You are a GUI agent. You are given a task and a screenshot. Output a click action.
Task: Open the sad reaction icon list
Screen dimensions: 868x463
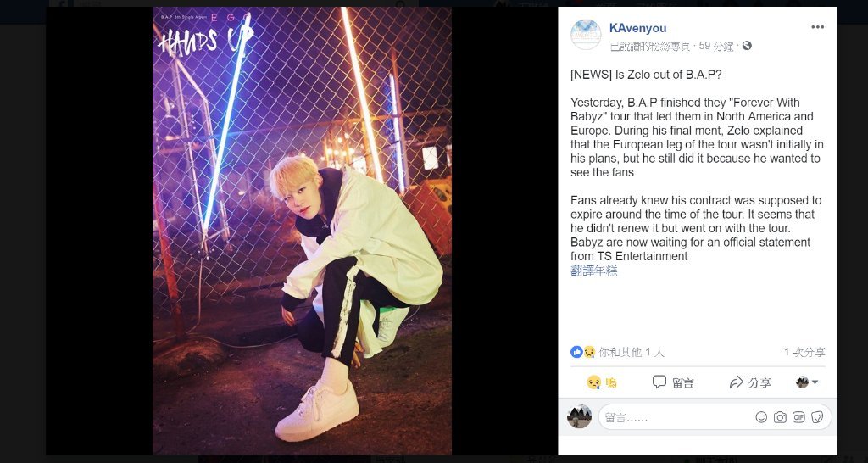tap(589, 352)
